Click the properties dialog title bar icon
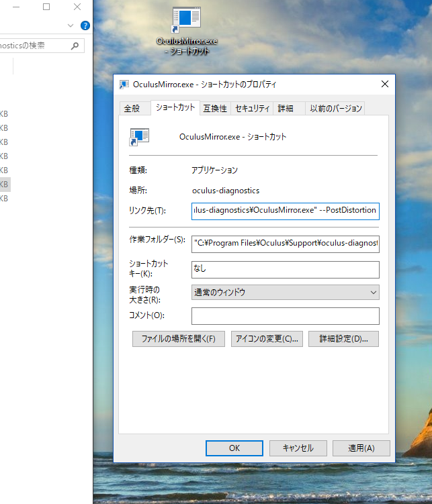The image size is (432, 504). tap(124, 85)
